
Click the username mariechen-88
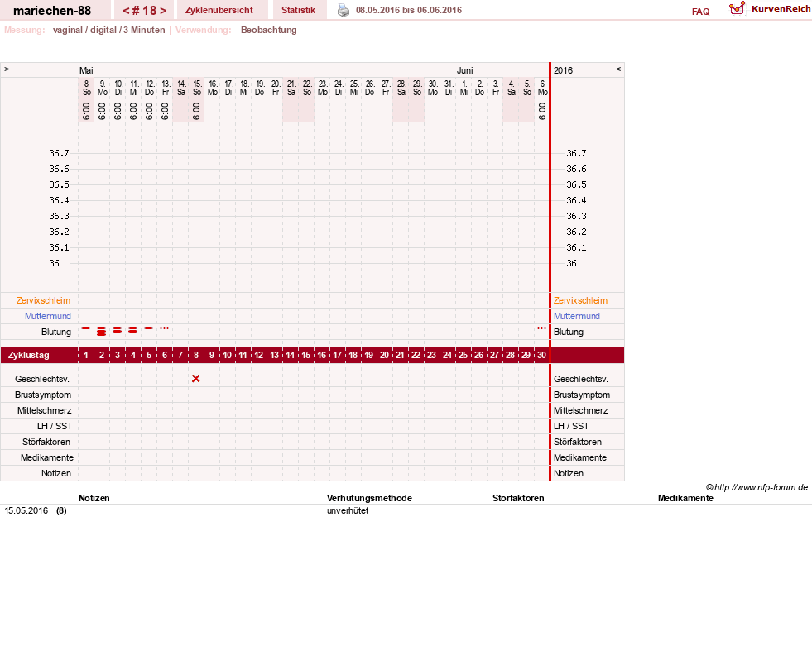coord(52,11)
